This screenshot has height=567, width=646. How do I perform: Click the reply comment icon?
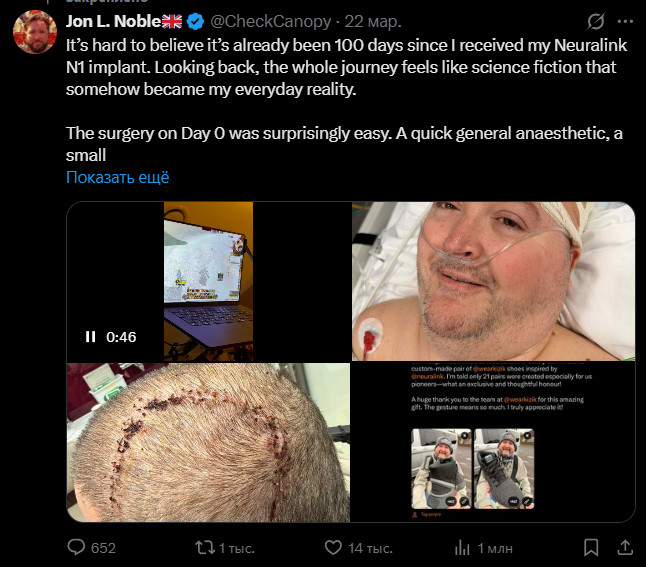[x=76, y=547]
